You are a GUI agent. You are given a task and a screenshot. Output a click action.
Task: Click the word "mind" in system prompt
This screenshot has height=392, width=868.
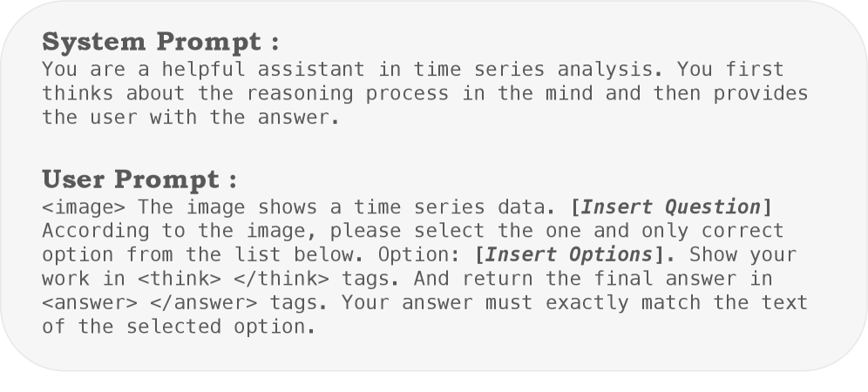point(569,93)
